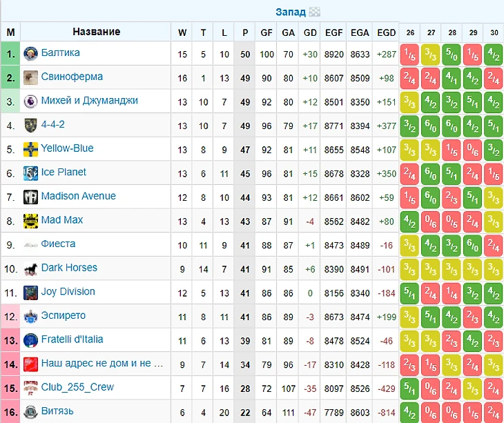Click the Mad Max team logo
The image size is (504, 423).
click(30, 221)
